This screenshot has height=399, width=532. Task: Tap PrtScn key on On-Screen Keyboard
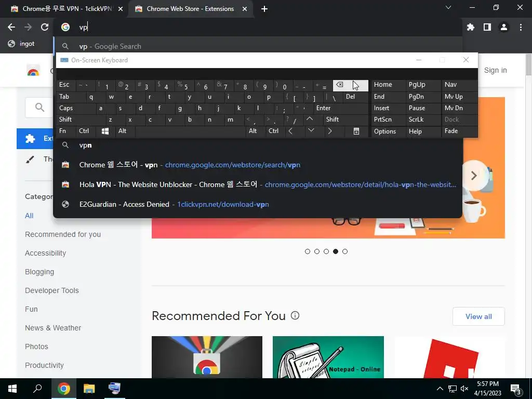point(388,119)
